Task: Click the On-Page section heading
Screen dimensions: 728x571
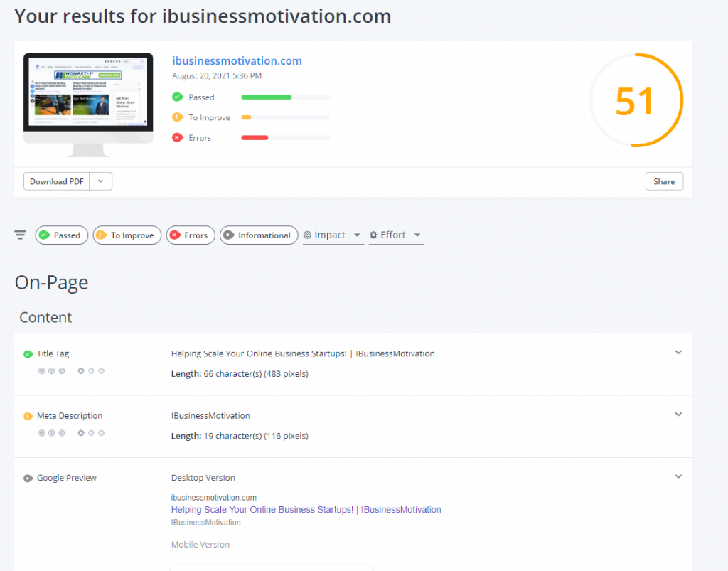Action: click(x=51, y=283)
